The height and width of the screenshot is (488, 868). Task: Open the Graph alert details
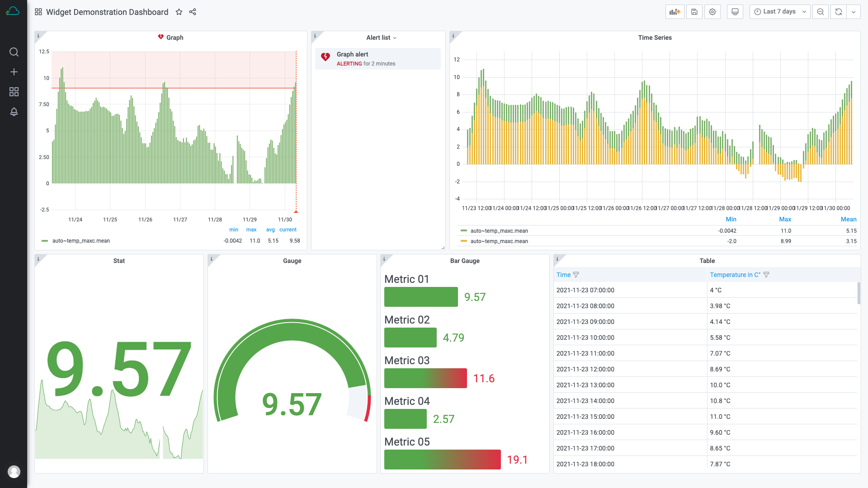tap(352, 54)
